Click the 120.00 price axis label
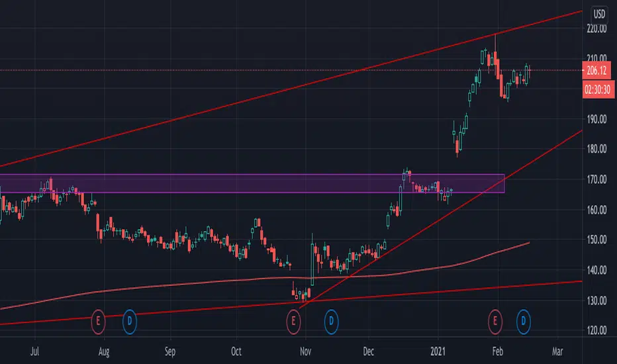The height and width of the screenshot is (364, 617). pos(596,330)
